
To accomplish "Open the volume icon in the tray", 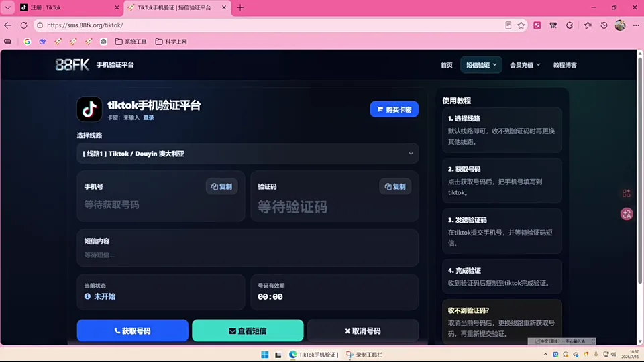I will point(614,354).
